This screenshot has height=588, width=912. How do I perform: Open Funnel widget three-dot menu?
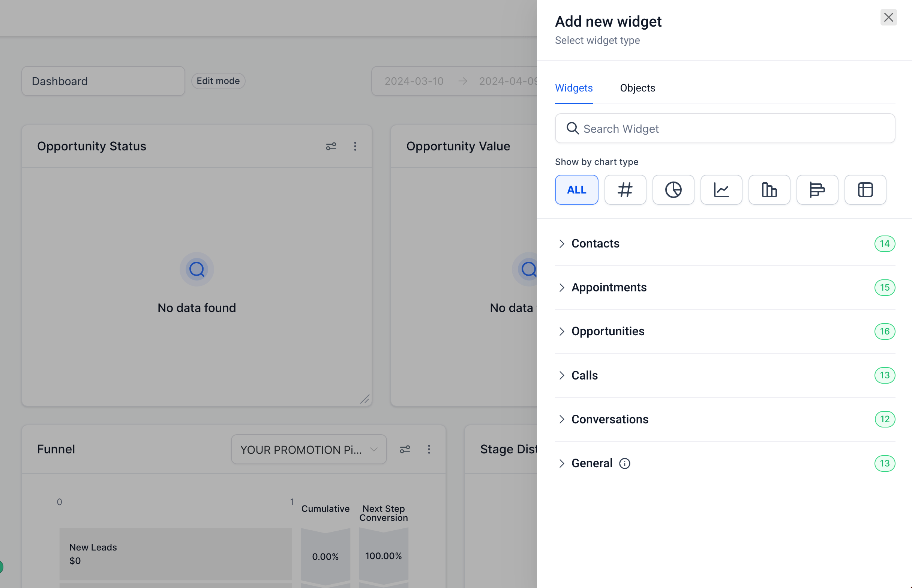click(x=429, y=449)
